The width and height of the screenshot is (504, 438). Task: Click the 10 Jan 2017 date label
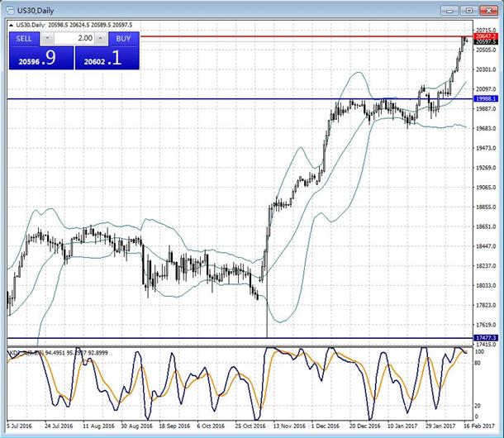click(x=402, y=426)
